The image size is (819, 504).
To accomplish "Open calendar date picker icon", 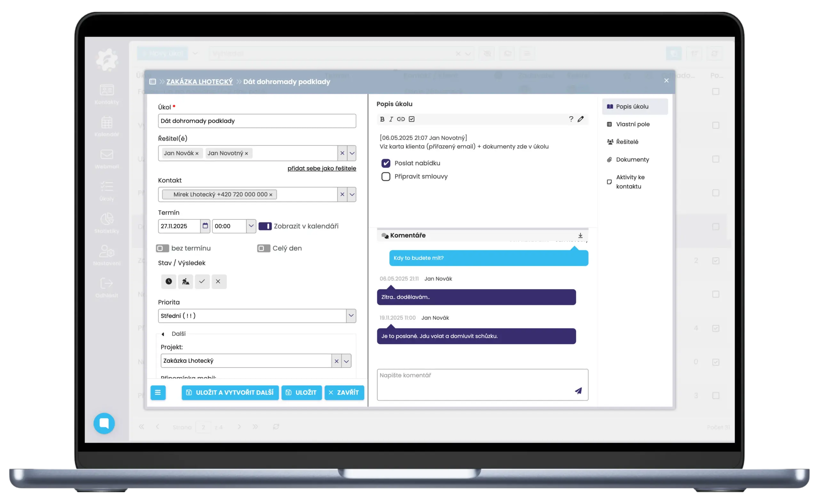I will pyautogui.click(x=205, y=226).
